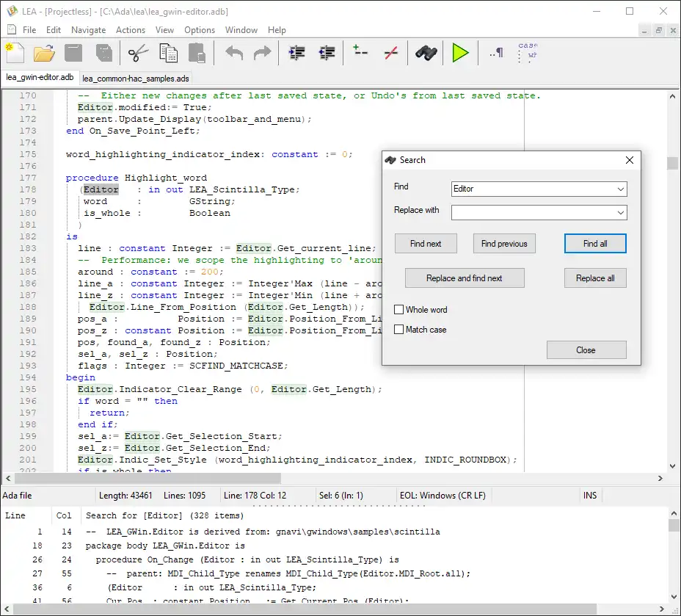
Task: Click the scissors Cut icon
Action: 138,53
